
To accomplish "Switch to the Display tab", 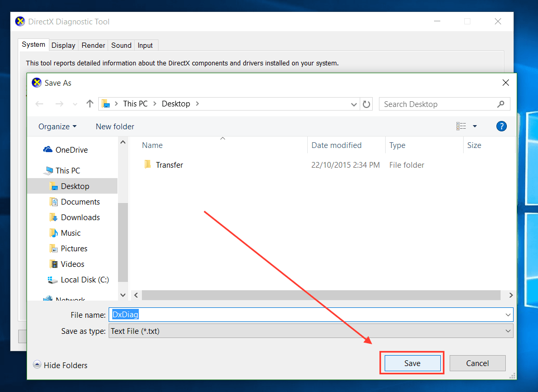I will pos(63,45).
